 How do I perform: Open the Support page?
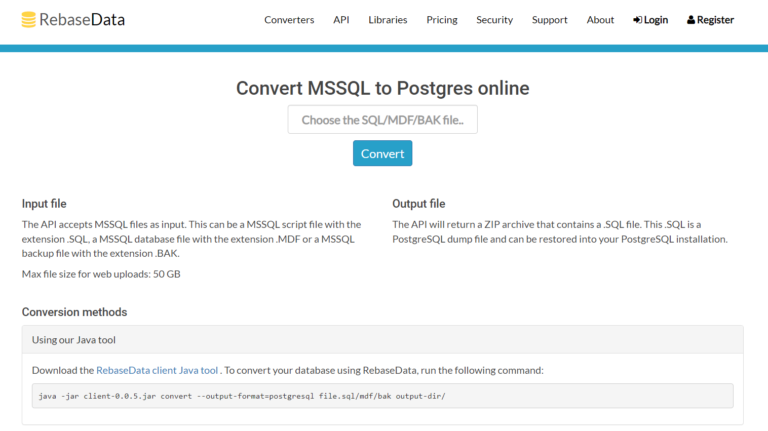(550, 20)
